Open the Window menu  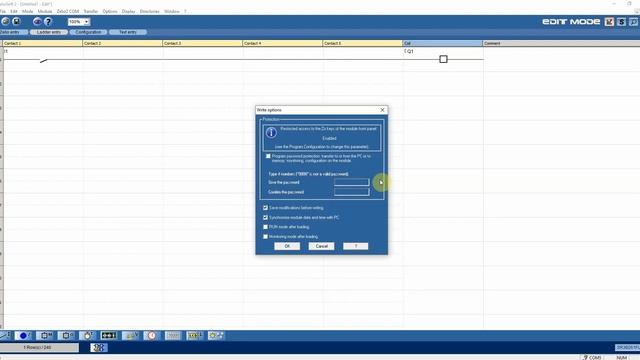point(172,11)
